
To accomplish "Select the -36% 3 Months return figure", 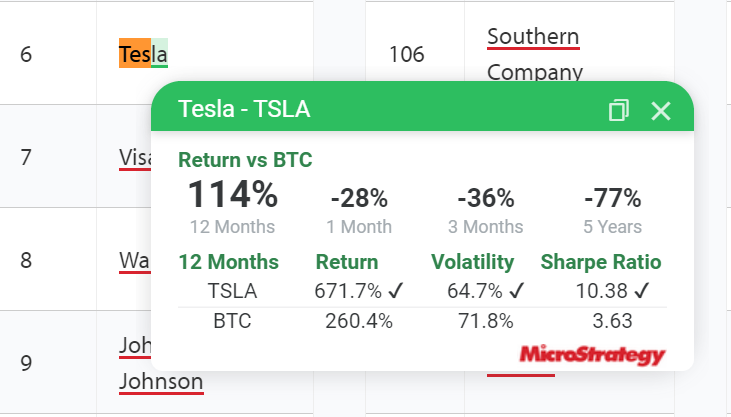I will (x=485, y=198).
